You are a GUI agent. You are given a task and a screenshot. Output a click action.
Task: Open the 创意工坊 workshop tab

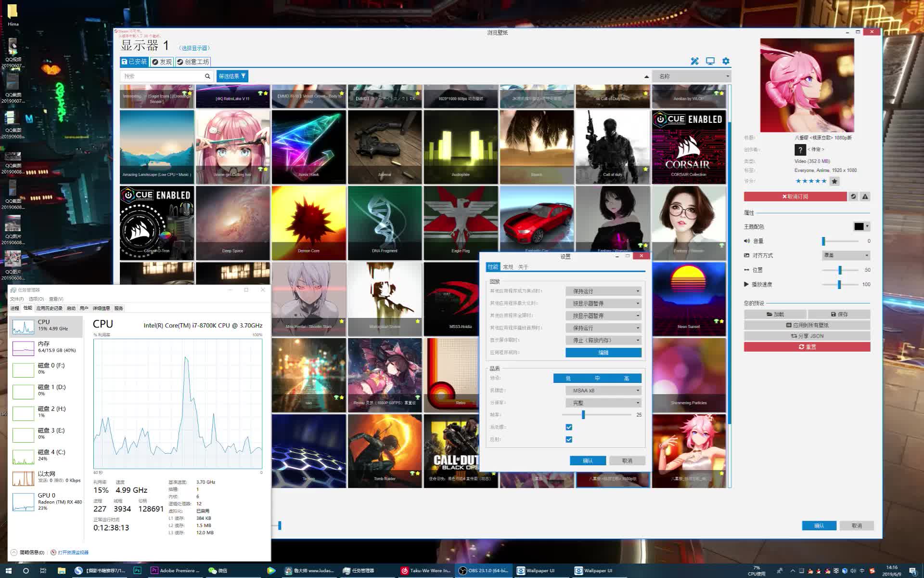pos(193,62)
